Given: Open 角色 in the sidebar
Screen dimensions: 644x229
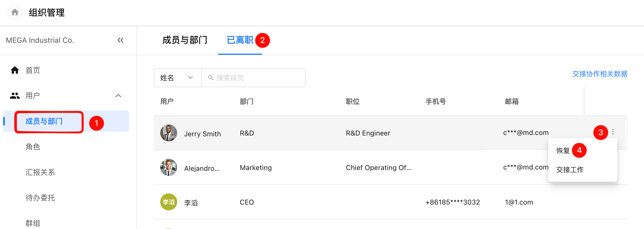Looking at the screenshot, I should click(x=33, y=147).
